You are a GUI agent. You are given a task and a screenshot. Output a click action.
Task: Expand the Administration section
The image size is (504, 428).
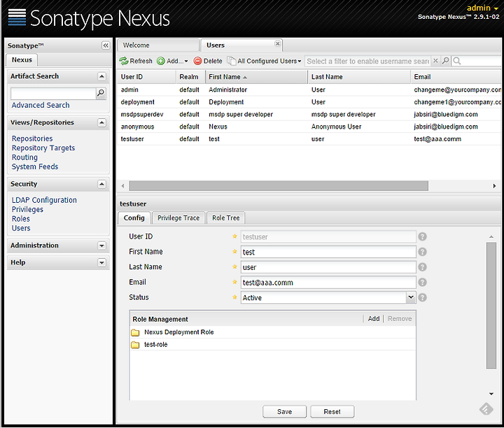[101, 245]
